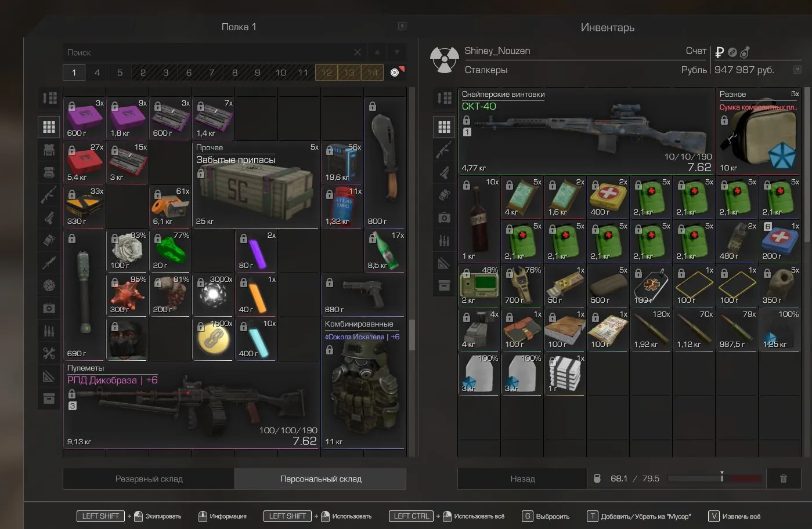Switch to stash page 4
Image resolution: width=812 pixels, height=529 pixels.
coord(97,73)
